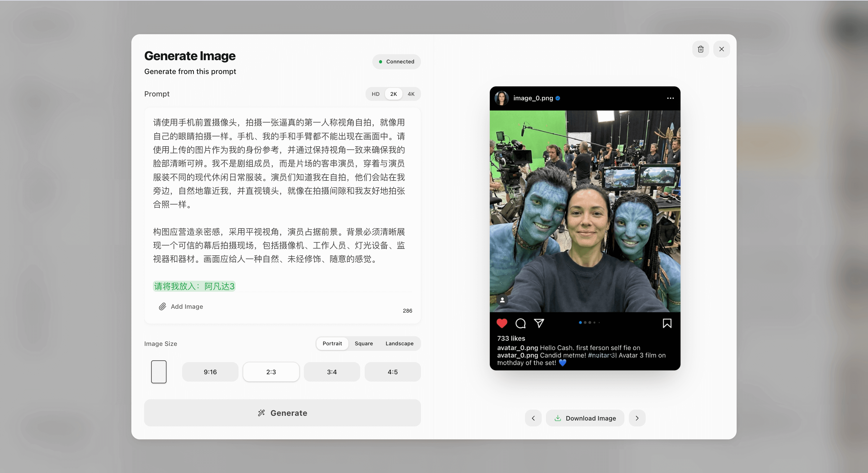Switch resolution to 4K
This screenshot has height=473, width=868.
tap(411, 94)
